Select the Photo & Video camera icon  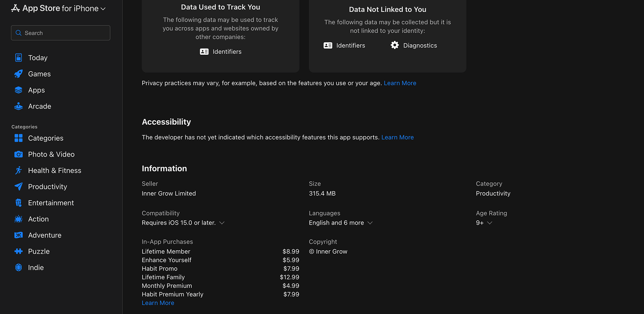pyautogui.click(x=19, y=154)
